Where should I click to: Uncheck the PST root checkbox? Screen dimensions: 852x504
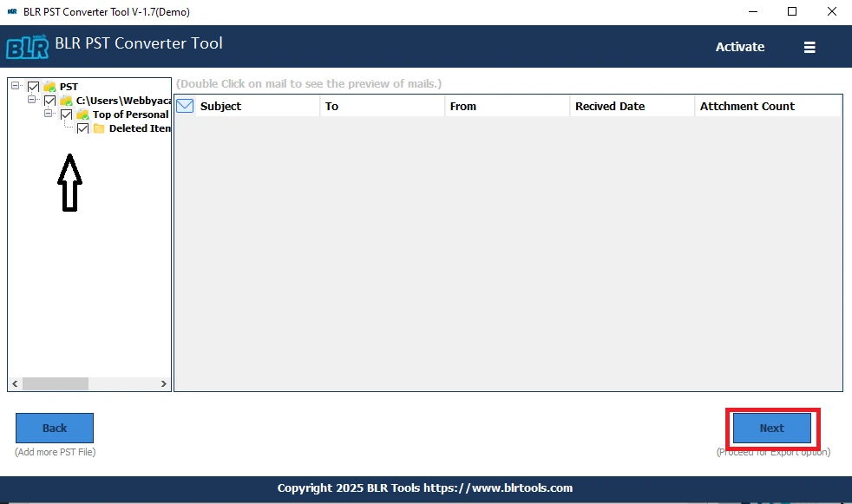tap(33, 86)
